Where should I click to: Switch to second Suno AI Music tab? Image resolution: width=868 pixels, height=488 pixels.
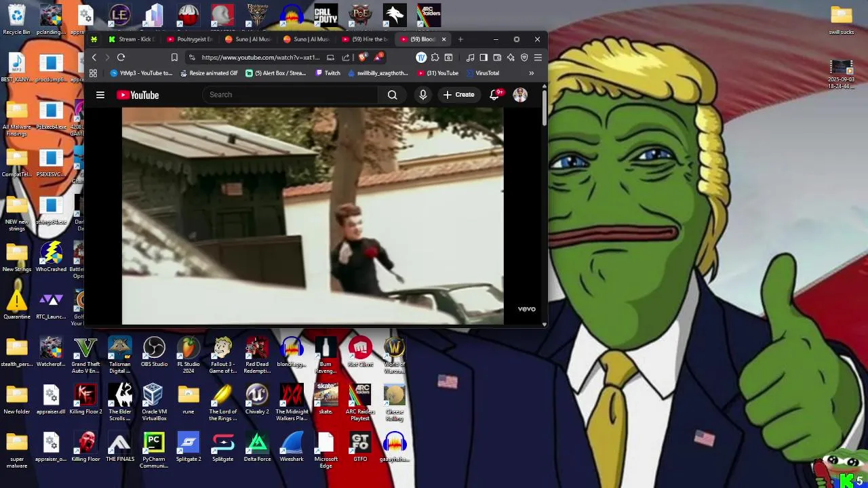pos(307,39)
